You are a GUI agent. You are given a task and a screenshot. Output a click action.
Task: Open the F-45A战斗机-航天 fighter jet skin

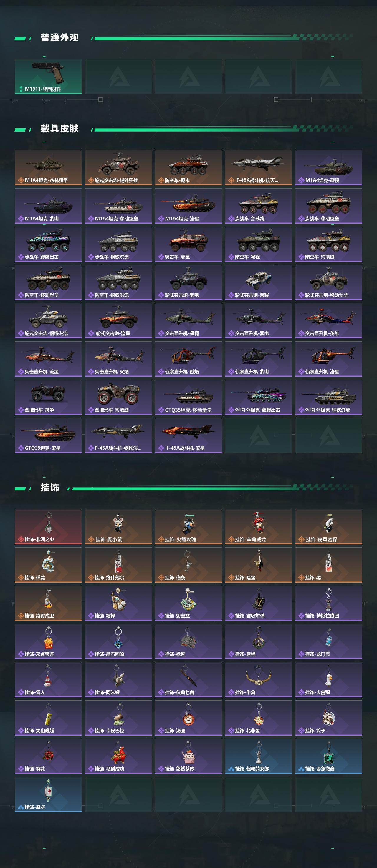[x=258, y=167]
